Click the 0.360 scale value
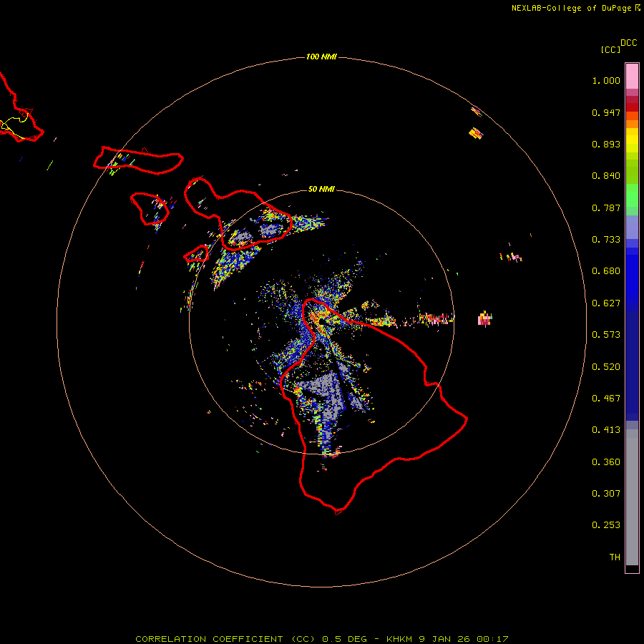 606,462
